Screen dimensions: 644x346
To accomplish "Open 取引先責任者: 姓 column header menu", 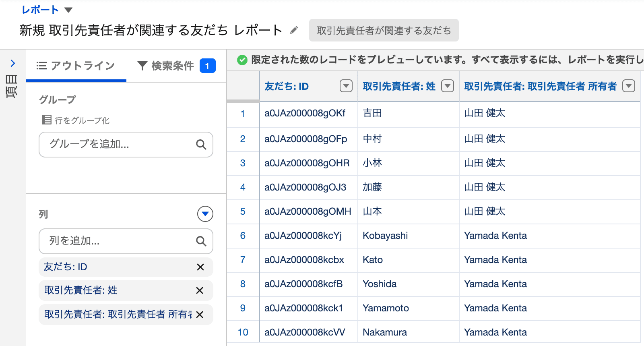I will 448,86.
